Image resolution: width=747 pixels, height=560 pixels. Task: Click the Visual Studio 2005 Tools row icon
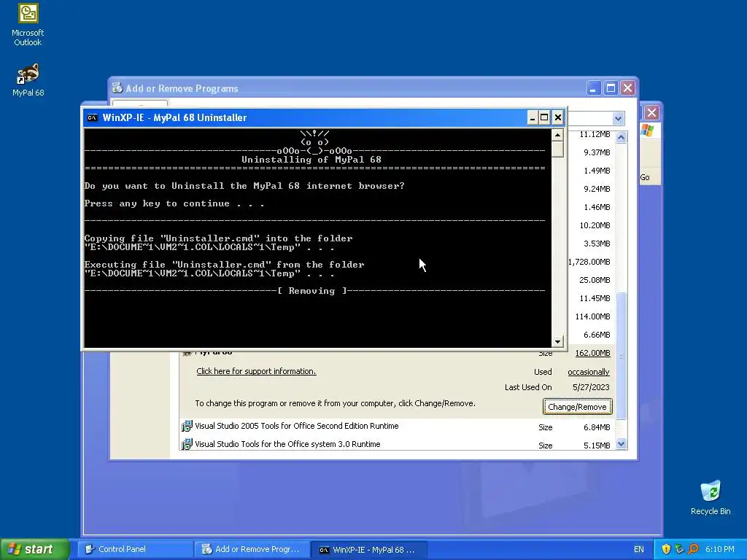[187, 426]
